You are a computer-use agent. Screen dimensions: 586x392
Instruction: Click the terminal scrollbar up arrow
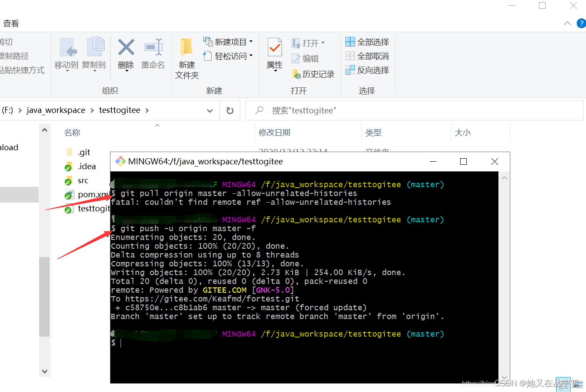pyautogui.click(x=504, y=178)
